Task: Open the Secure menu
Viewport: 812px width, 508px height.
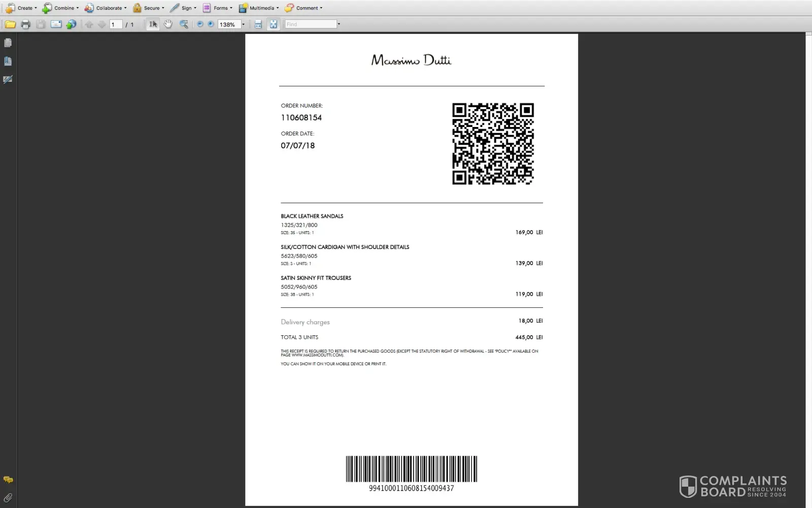Action: pos(148,8)
